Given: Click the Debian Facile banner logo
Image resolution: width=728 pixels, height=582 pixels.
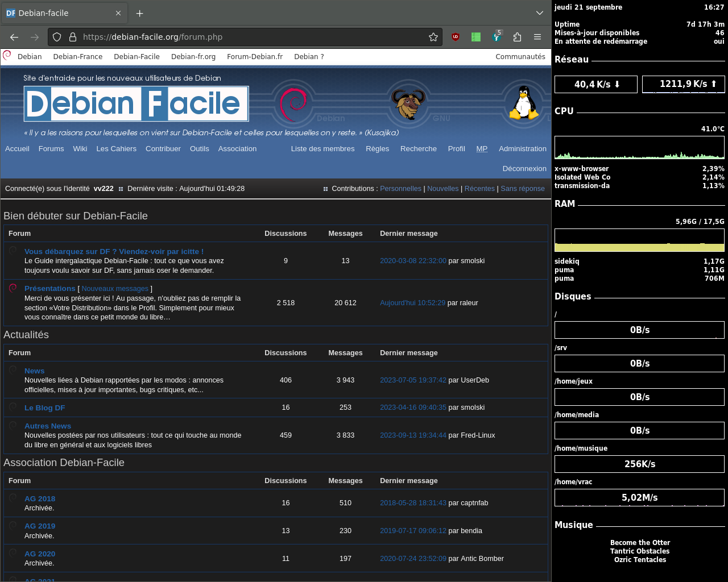Looking at the screenshot, I should 136,104.
